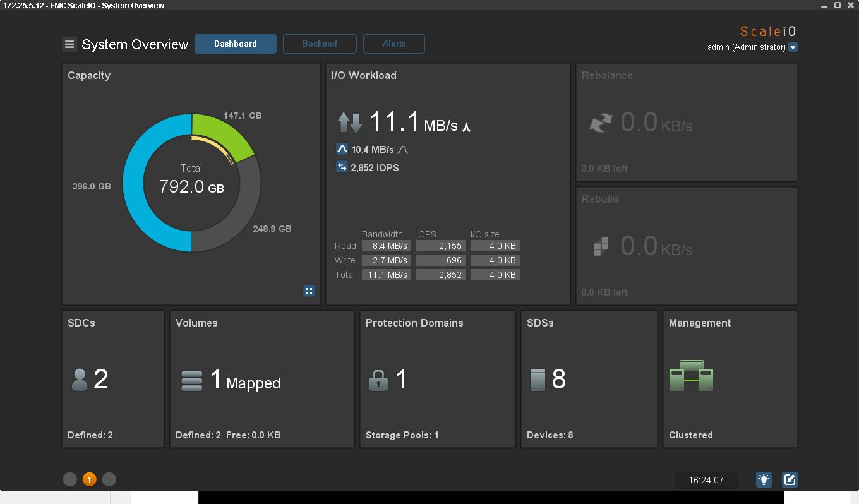Click the orange alert indicator showing 1

(x=89, y=479)
